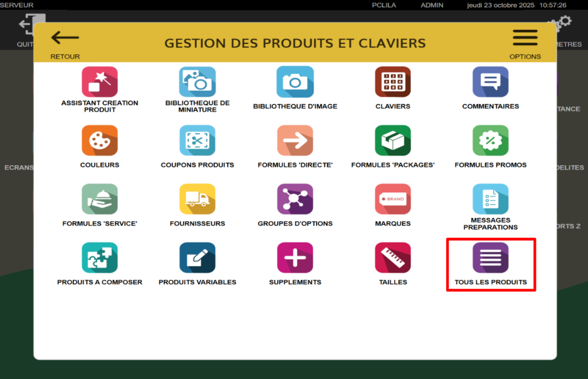Click the date and time display

pos(516,5)
